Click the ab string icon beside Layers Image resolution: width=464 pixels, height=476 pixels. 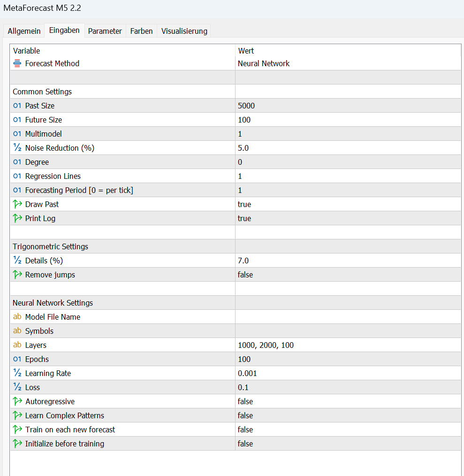coord(17,345)
